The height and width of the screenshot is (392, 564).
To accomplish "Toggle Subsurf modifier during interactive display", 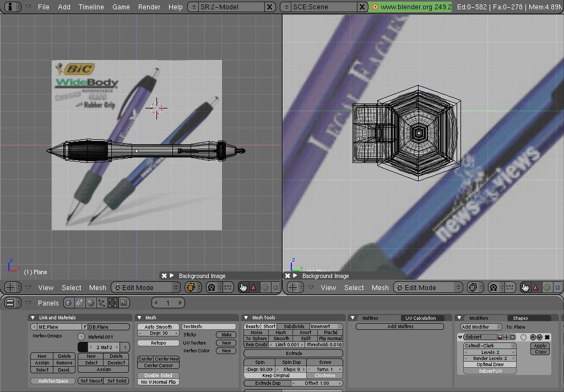I will click(x=507, y=337).
